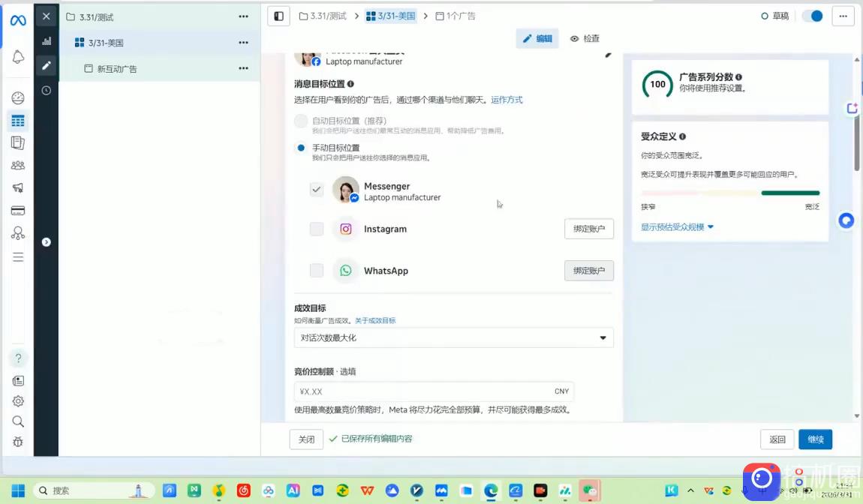Open the advertising megaphone icon
The image size is (863, 504).
(17, 187)
